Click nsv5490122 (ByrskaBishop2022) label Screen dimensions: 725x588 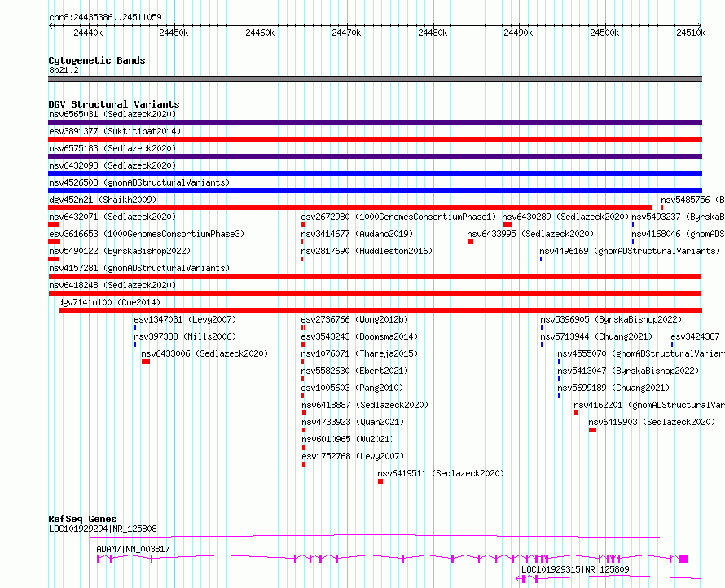tap(120, 251)
